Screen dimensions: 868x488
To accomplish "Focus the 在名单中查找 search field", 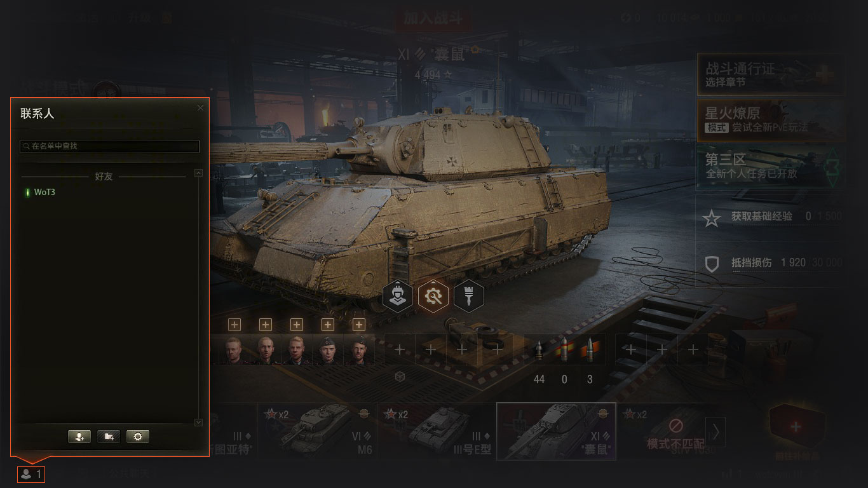I will pos(109,146).
